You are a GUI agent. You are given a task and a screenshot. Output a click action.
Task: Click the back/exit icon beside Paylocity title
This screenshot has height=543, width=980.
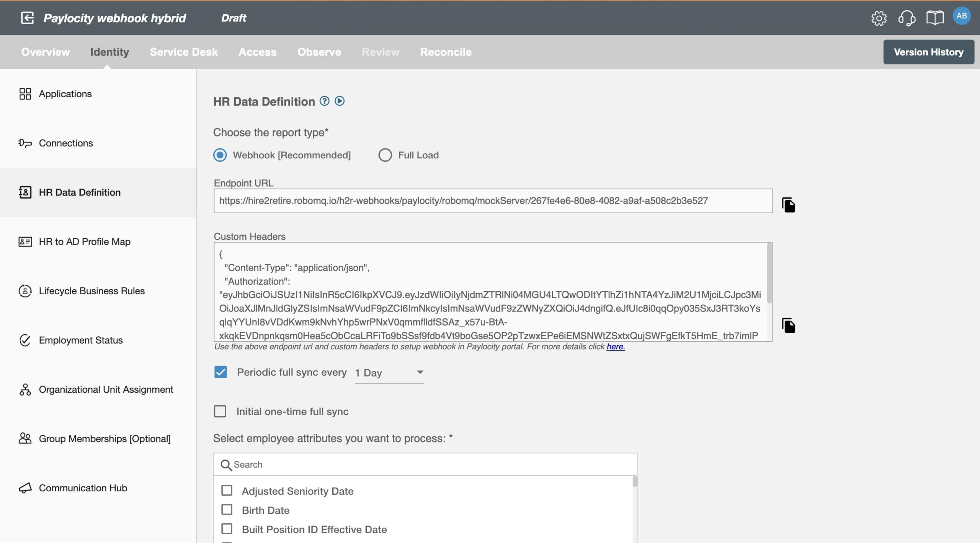27,18
